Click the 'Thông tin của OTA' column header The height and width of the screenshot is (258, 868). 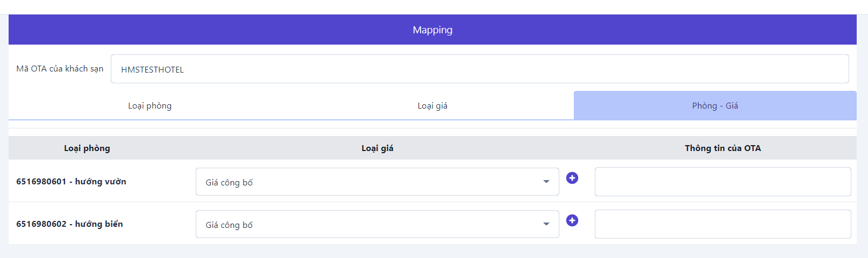click(722, 148)
